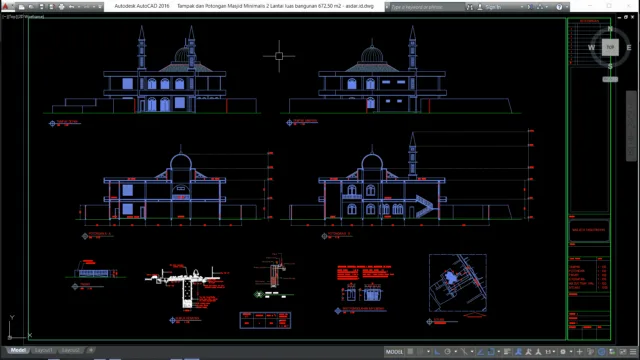Click S on the ViewCube compass
Image resolution: width=640 pixels, height=360 pixels.
[x=610, y=67]
